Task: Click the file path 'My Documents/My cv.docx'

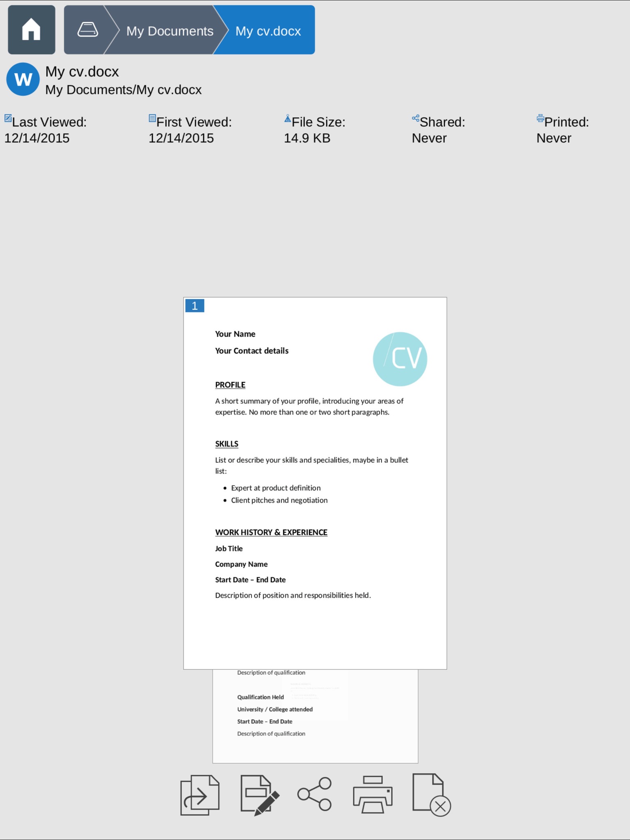Action: pos(123,90)
